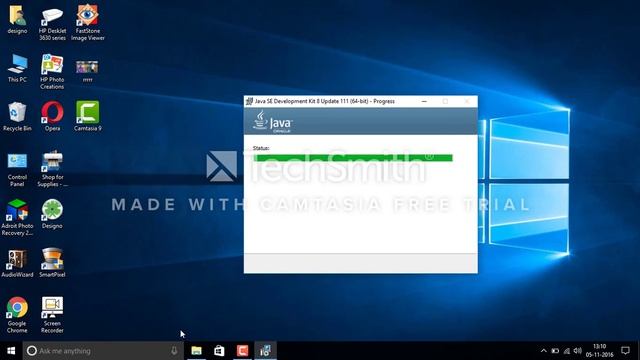Open the rrrrr thumbnail file on desktop
This screenshot has width=640, height=360.
pos(87,71)
